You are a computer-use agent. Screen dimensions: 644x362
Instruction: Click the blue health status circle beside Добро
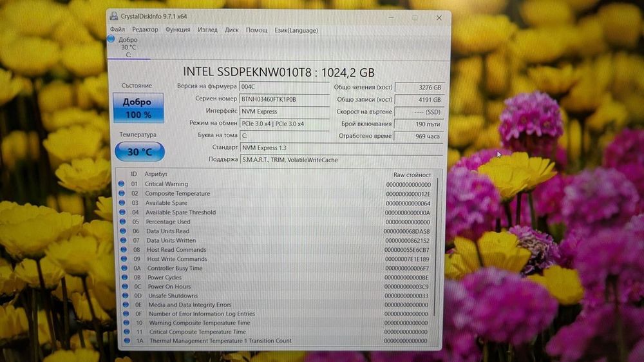click(x=111, y=39)
